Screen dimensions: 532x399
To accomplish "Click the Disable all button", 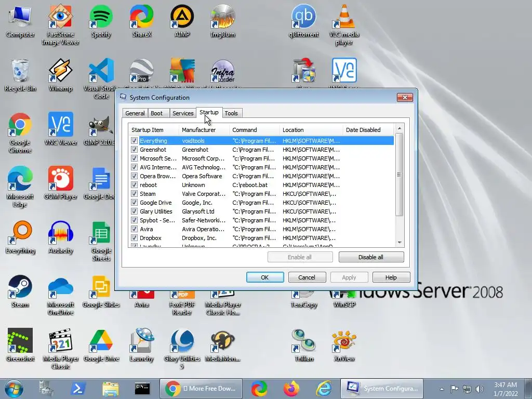I will click(371, 257).
